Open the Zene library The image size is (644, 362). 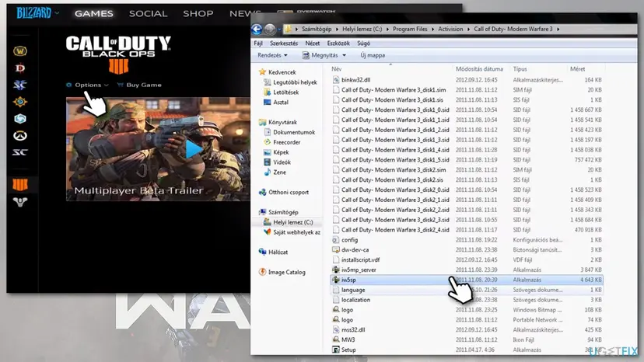[x=275, y=172]
